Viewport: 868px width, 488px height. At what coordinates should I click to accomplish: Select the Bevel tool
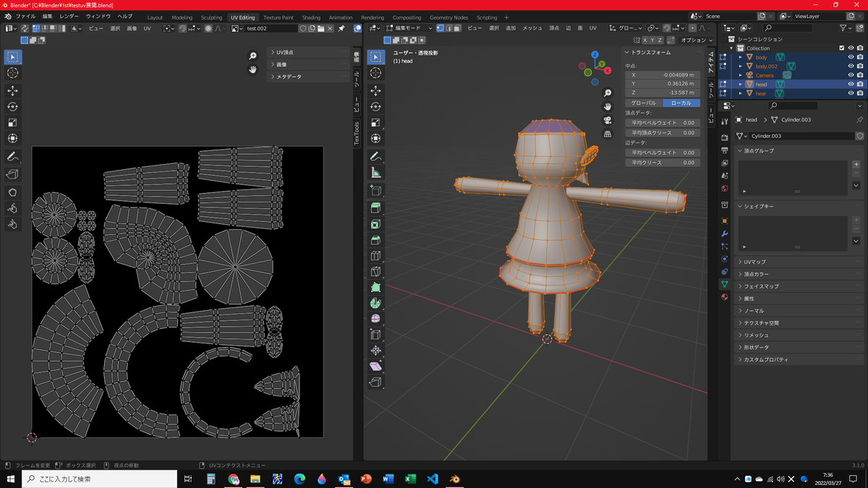pyautogui.click(x=375, y=240)
